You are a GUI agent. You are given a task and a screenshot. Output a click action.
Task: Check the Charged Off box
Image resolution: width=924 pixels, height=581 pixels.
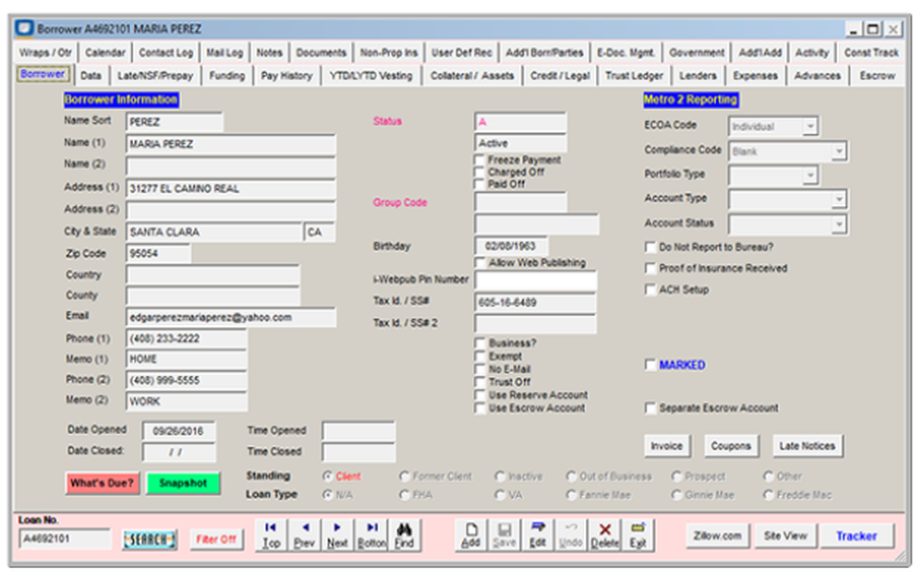(x=480, y=172)
